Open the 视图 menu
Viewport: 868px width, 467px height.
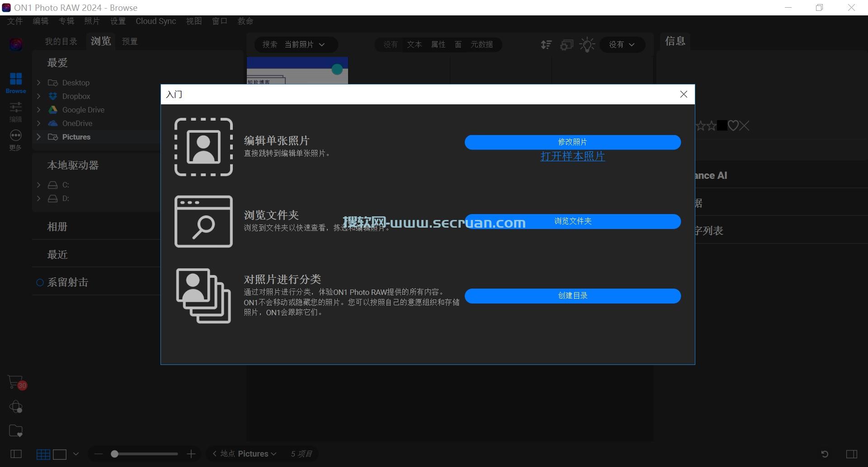pyautogui.click(x=194, y=21)
